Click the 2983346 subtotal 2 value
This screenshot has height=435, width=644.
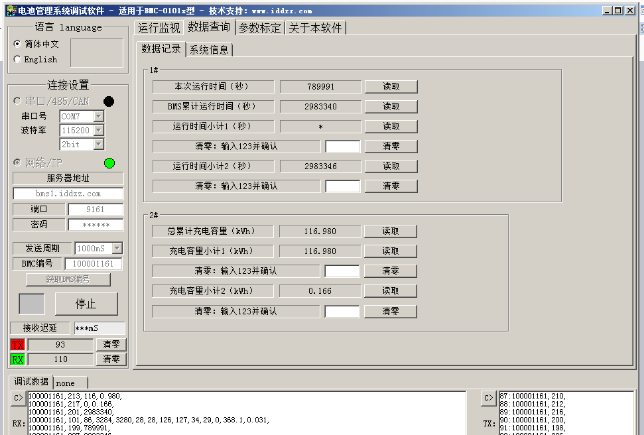tap(320, 166)
